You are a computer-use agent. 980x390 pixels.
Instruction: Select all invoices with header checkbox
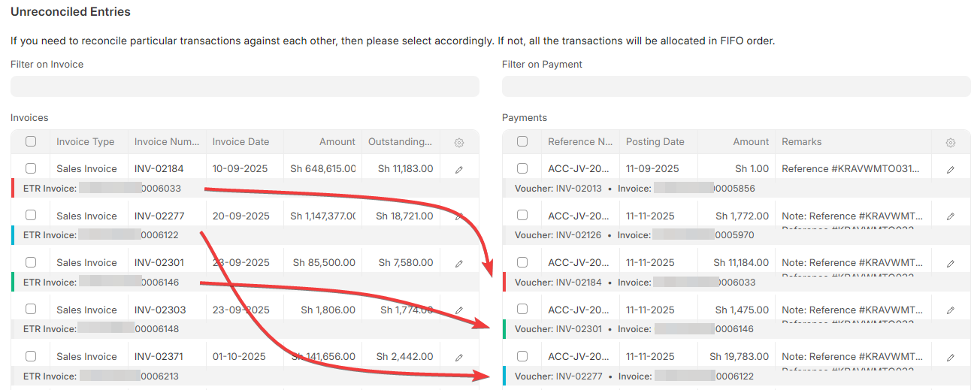click(x=31, y=141)
